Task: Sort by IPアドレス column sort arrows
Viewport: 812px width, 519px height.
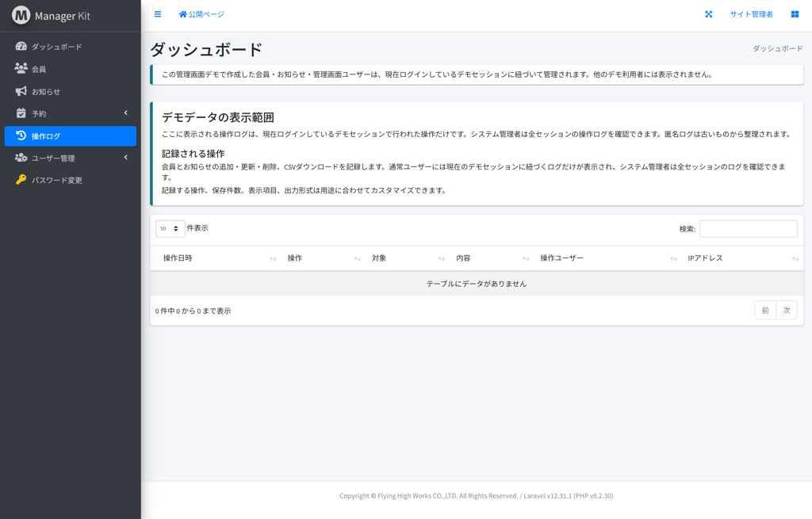Action: tap(795, 258)
